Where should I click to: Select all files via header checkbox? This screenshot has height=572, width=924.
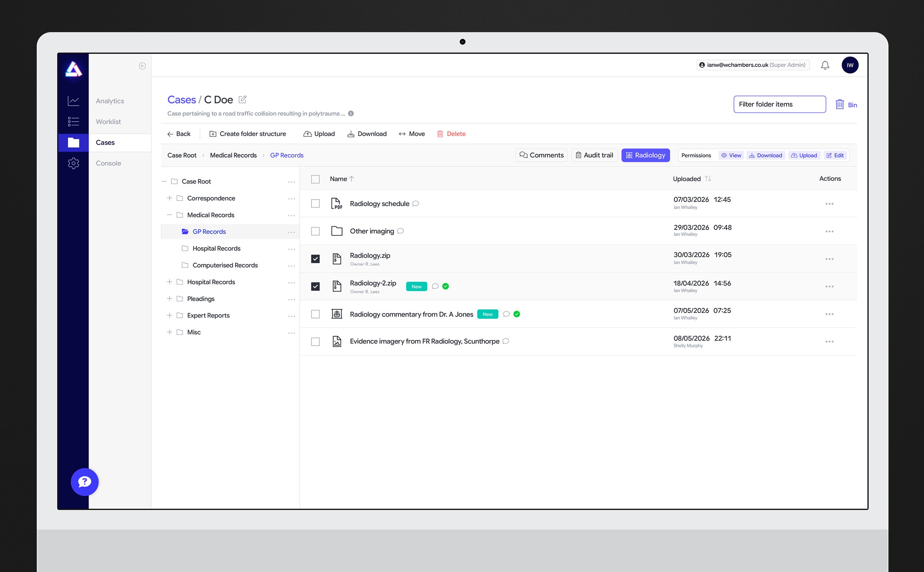point(315,179)
